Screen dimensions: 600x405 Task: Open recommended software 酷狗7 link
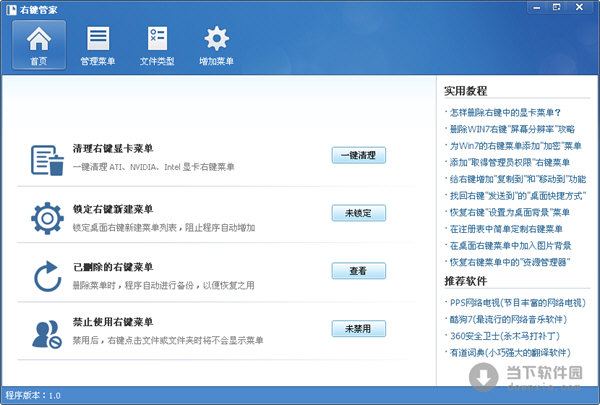(508, 319)
